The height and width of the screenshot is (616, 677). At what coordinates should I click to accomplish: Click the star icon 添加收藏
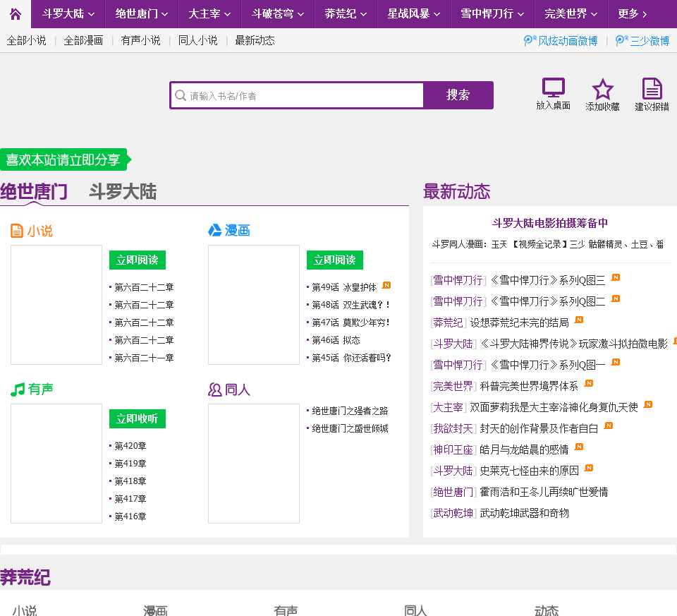[602, 89]
